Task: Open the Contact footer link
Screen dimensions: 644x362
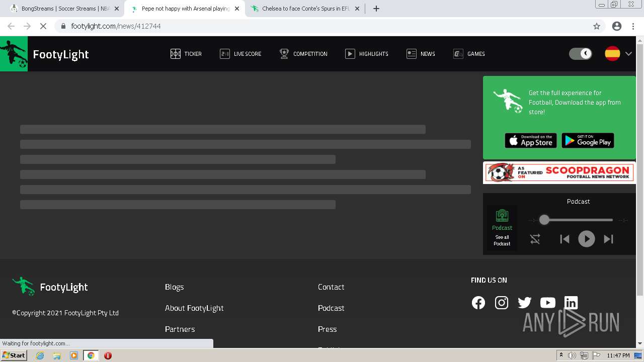Action: [331, 287]
